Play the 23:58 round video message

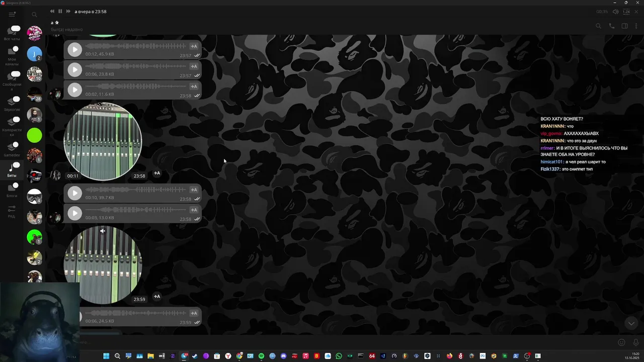click(x=103, y=141)
